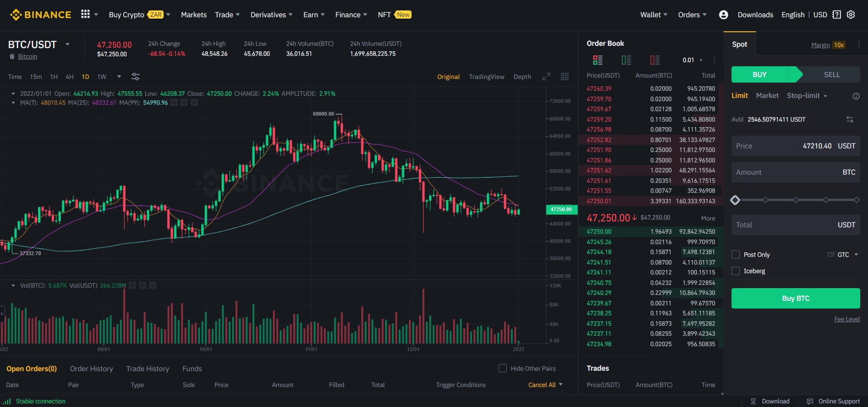868x407 pixels.
Task: Expand the Orders dropdown
Action: point(692,15)
